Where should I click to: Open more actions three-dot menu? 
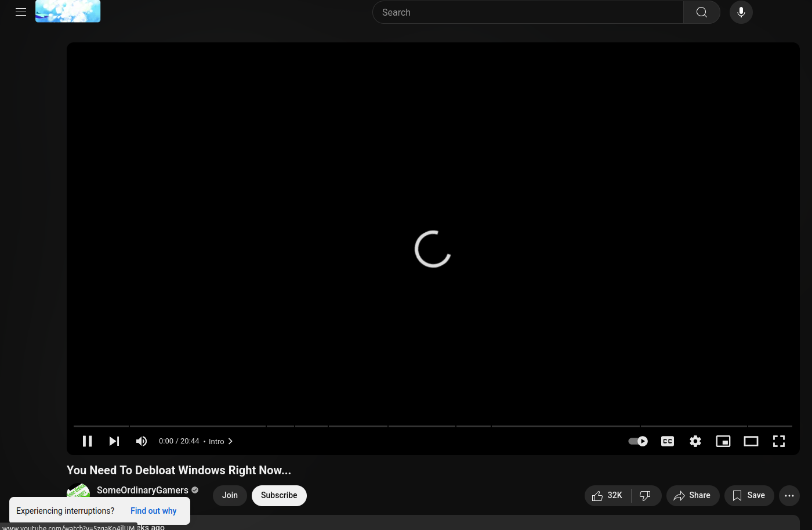coord(789,495)
